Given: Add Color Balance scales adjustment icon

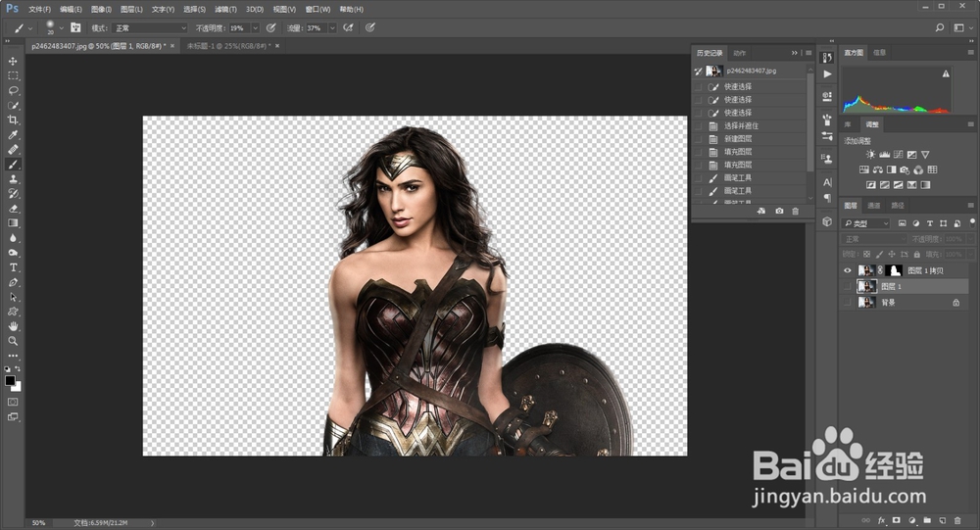Looking at the screenshot, I should (877, 169).
